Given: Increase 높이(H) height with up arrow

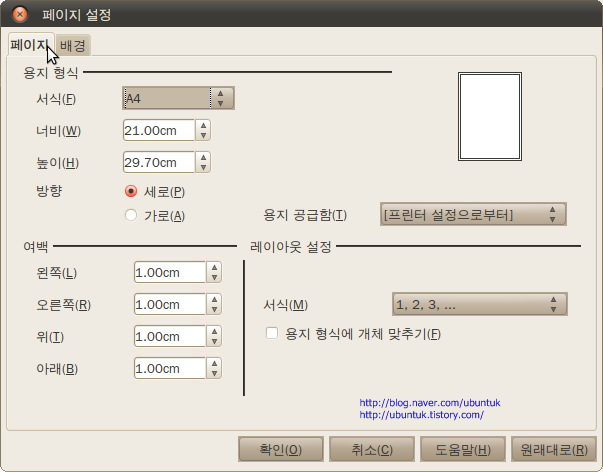Looking at the screenshot, I should tap(203, 157).
